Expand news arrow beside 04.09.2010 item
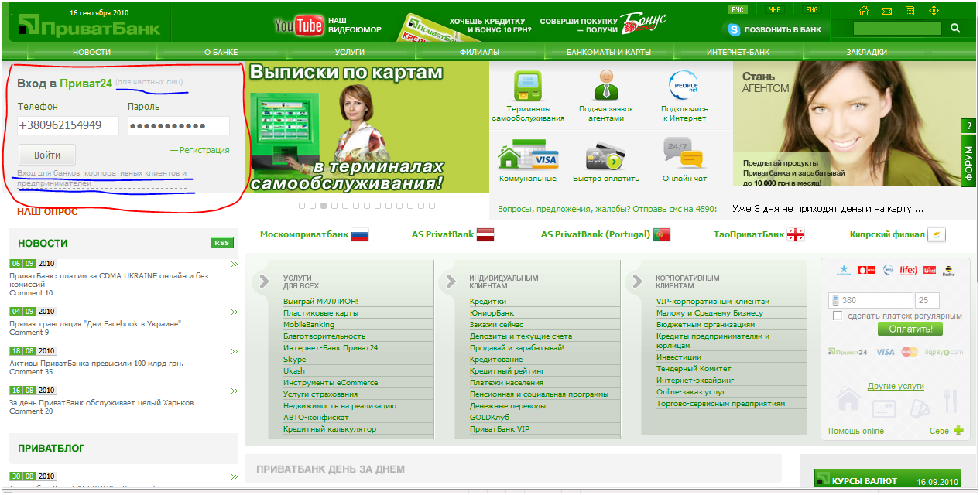This screenshot has height=495, width=980. point(235,312)
